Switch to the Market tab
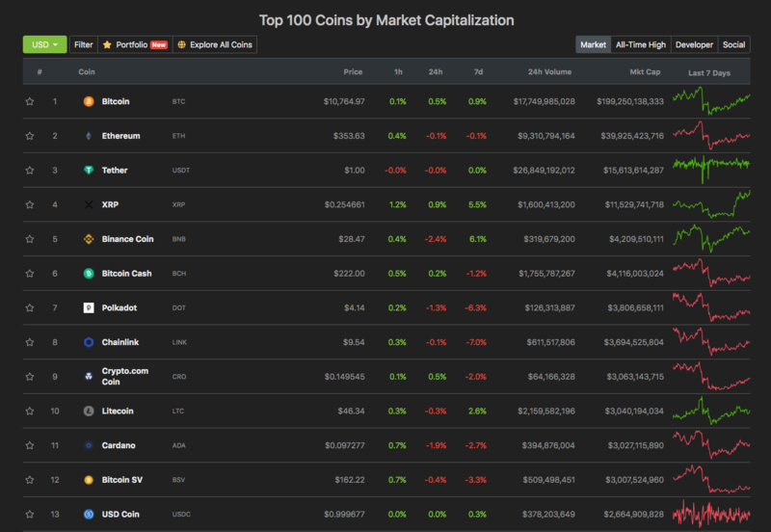Image resolution: width=771 pixels, height=532 pixels. pos(593,44)
